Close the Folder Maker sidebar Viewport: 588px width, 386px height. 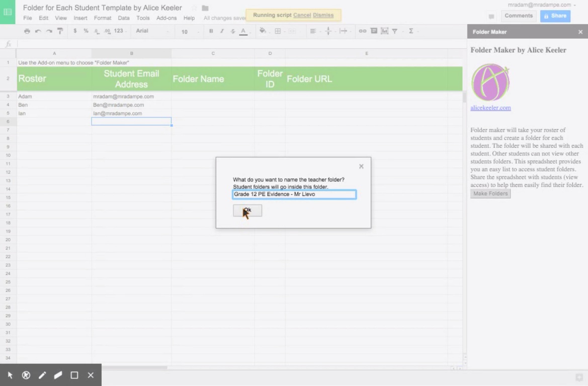tap(580, 32)
